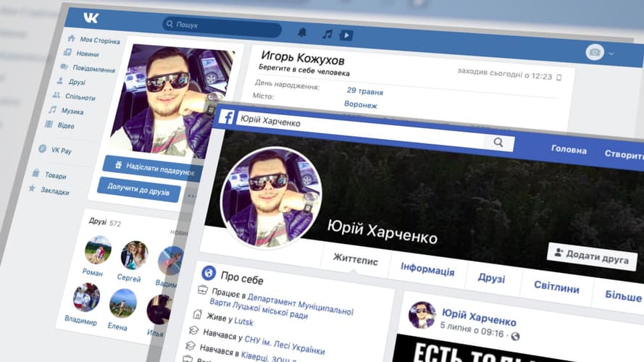Click the VK logo icon
Screen dimensions: 644x362
click(90, 17)
